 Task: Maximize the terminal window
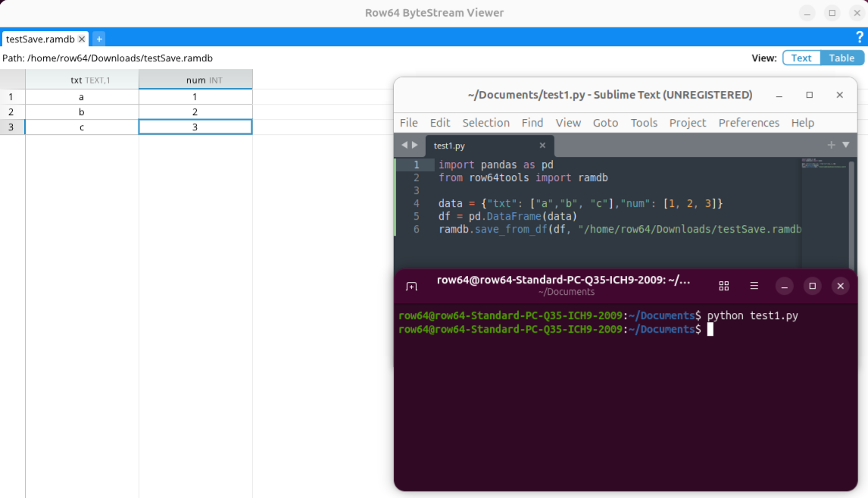813,286
